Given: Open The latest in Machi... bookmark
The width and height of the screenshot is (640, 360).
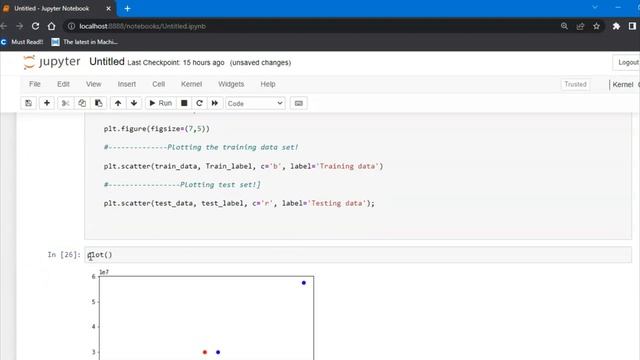Looking at the screenshot, I should coord(85,42).
